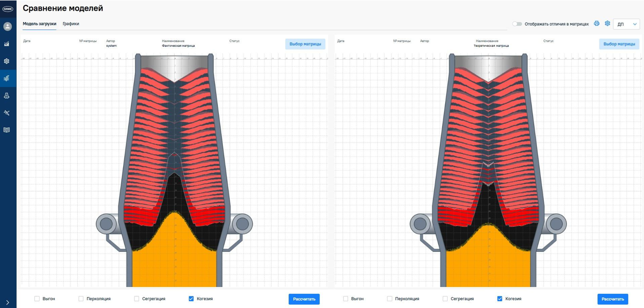Select the 'Модель загрузки' tab
Viewport: 644px width, 308px height.
40,24
